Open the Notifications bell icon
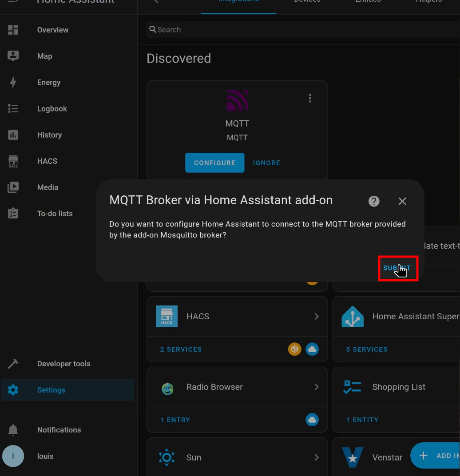Image resolution: width=460 pixels, height=476 pixels. pos(13,430)
